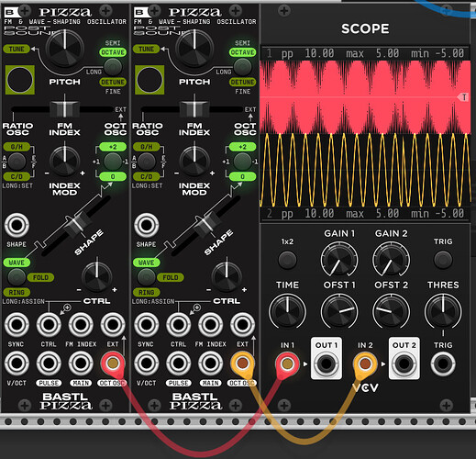The image size is (476, 459).
Task: Toggle the Scope 1x2 button
Action: point(287,260)
